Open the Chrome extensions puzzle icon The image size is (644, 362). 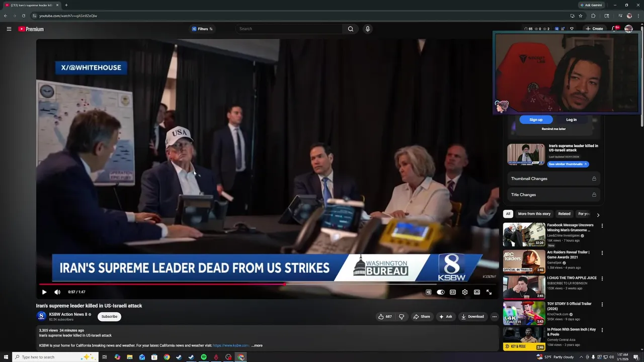coord(594,16)
